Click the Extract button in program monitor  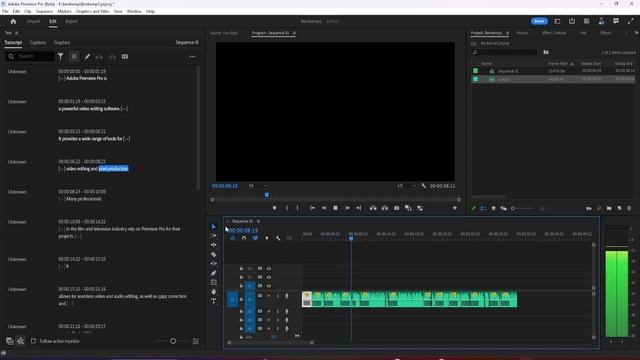[384, 208]
